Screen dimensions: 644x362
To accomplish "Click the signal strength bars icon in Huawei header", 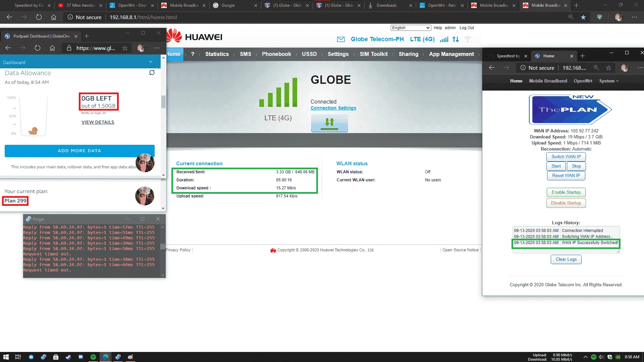I will point(444,39).
